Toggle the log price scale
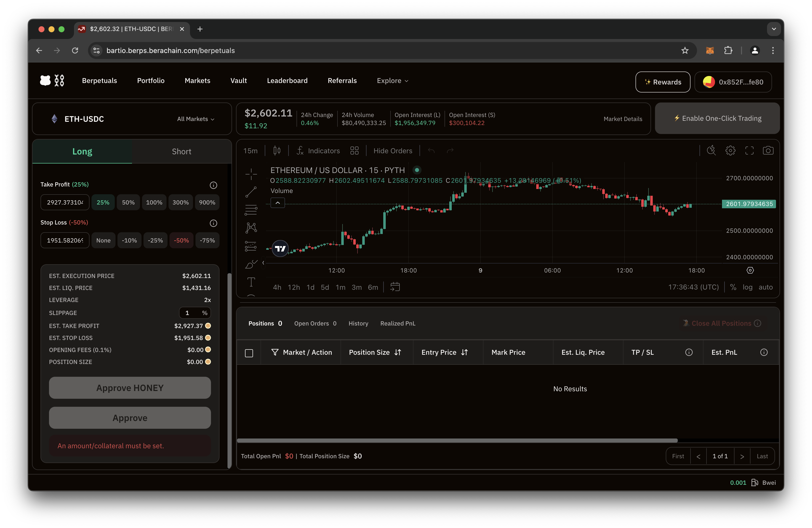This screenshot has width=812, height=528. click(747, 287)
